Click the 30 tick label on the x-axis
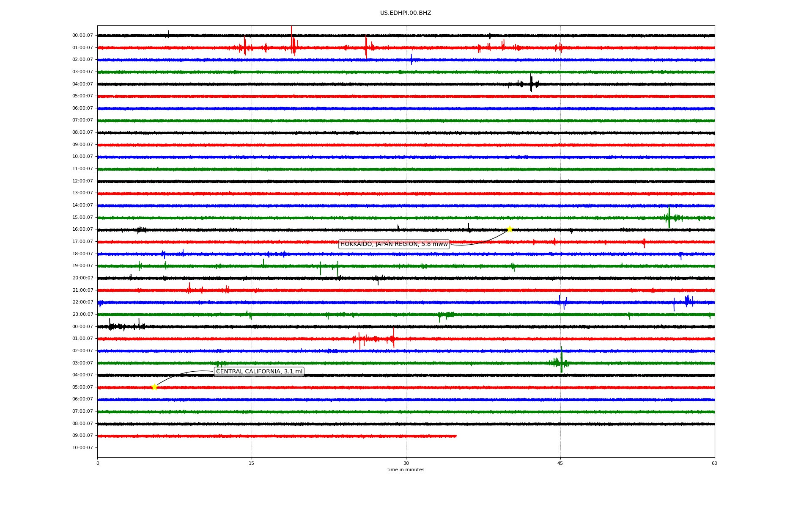Viewport: 812px width, 508px height. 406,463
